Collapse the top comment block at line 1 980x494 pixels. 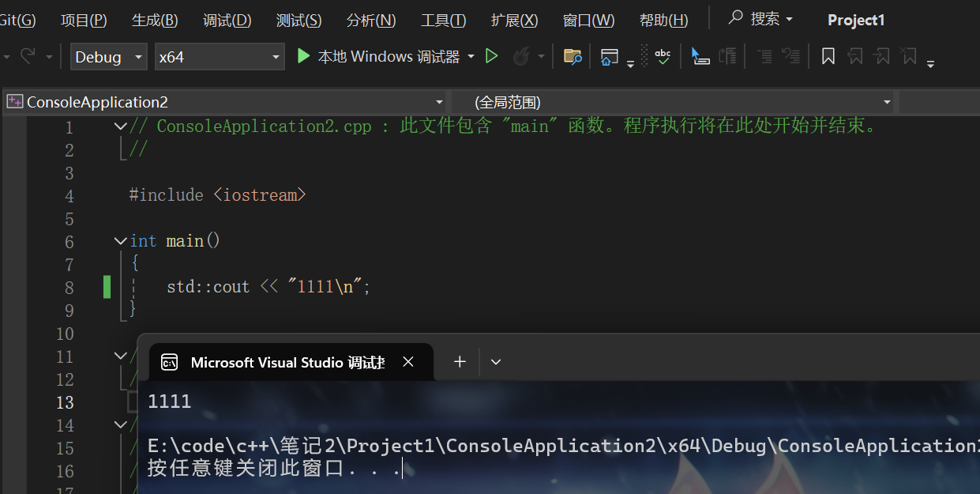(x=120, y=126)
